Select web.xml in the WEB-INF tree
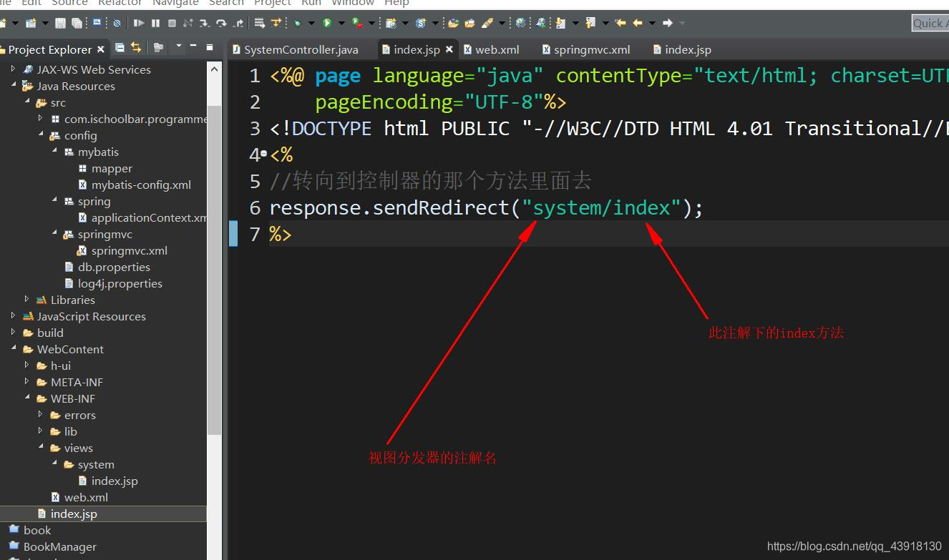 point(79,497)
